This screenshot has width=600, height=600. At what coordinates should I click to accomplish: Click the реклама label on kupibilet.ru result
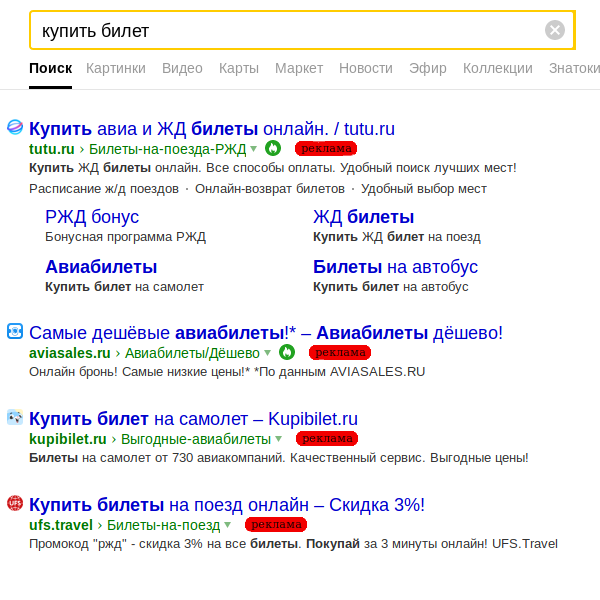pos(327,439)
